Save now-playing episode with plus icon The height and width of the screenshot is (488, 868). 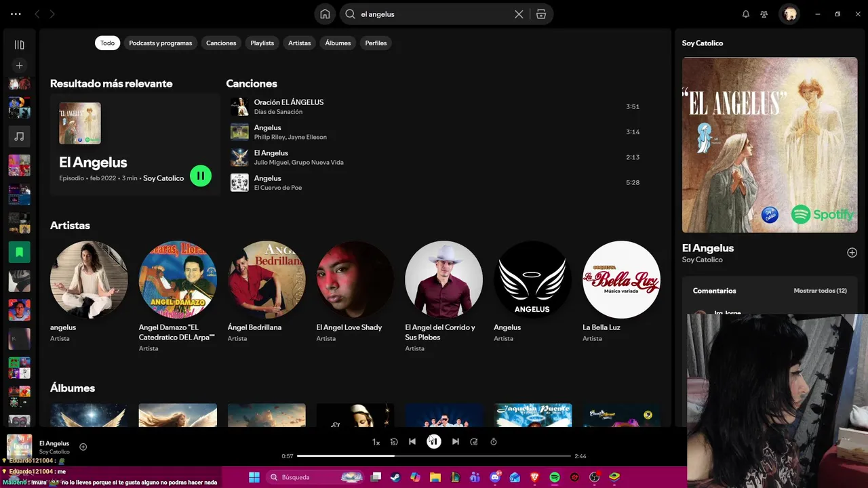pyautogui.click(x=83, y=447)
